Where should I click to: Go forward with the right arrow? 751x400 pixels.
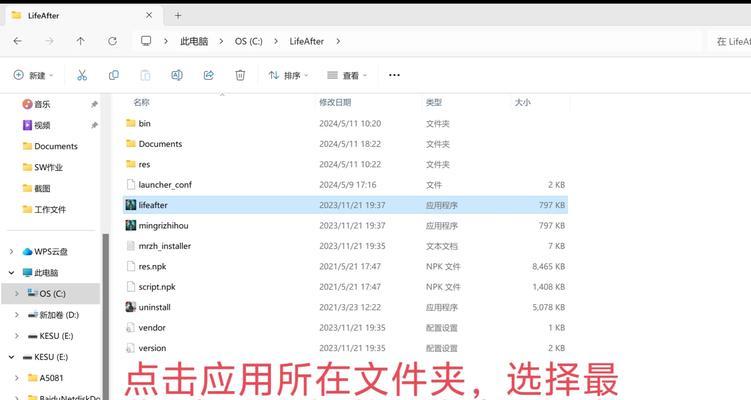49,41
